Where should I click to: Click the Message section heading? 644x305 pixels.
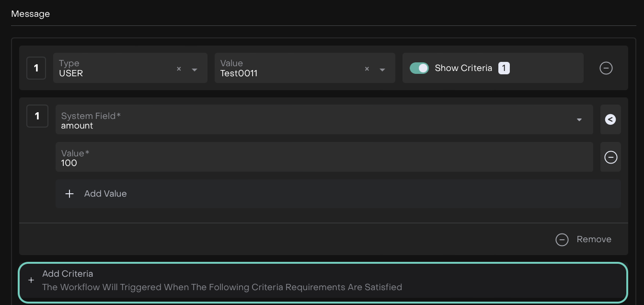point(31,14)
